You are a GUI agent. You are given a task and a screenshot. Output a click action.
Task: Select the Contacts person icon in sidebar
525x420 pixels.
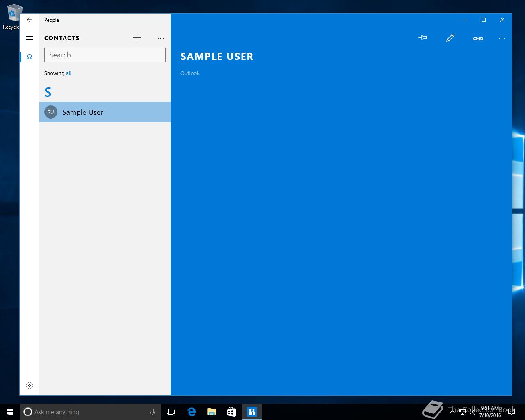pos(30,57)
